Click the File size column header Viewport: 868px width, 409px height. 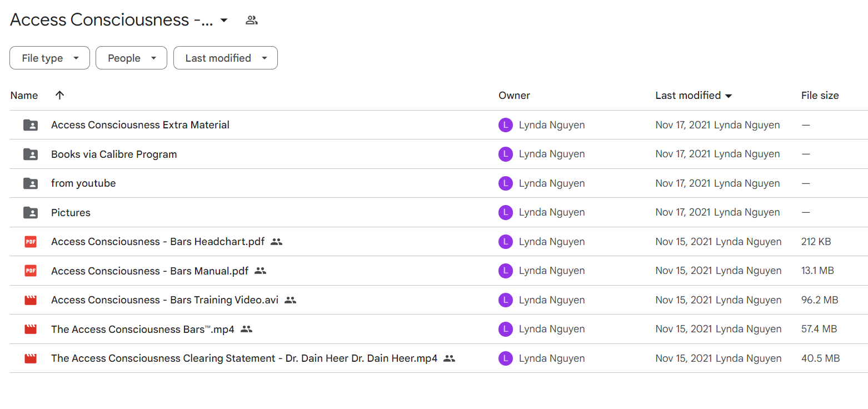pos(820,96)
